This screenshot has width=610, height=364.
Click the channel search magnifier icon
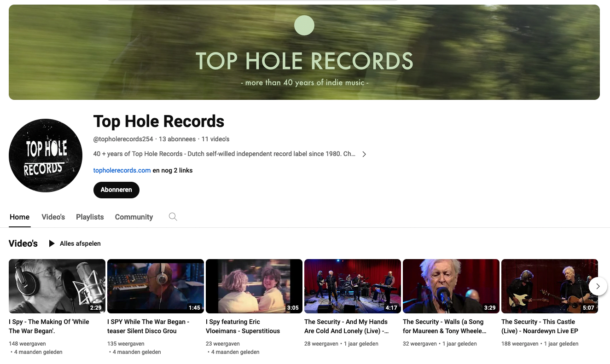[173, 217]
